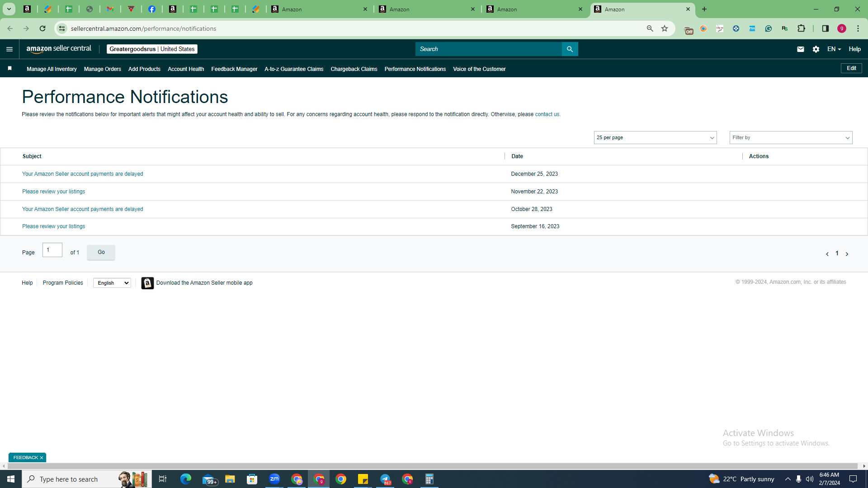This screenshot has height=488, width=868.
Task: Click the Go page button
Action: (x=101, y=252)
